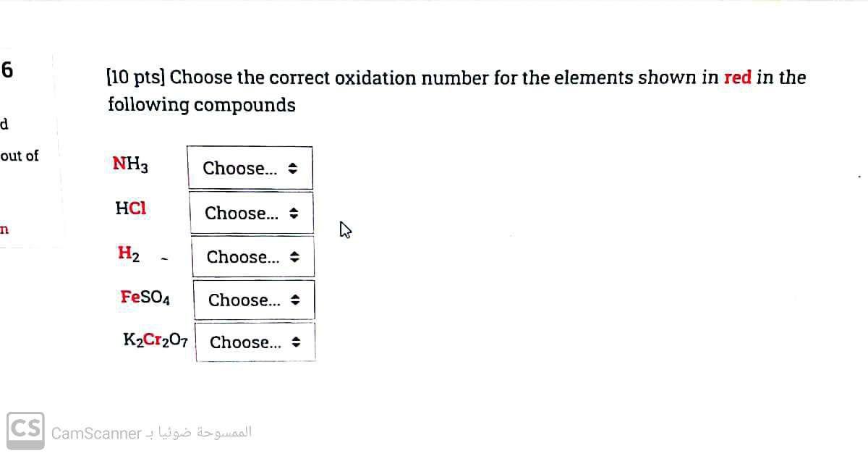Click the 'out of' sidebar text

(19, 156)
